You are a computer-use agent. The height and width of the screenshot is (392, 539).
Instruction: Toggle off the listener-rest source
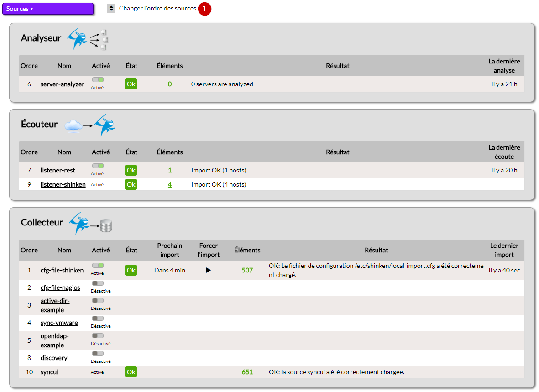point(98,166)
